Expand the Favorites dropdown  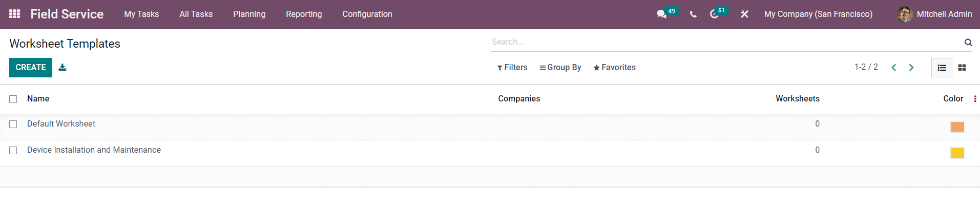click(614, 68)
